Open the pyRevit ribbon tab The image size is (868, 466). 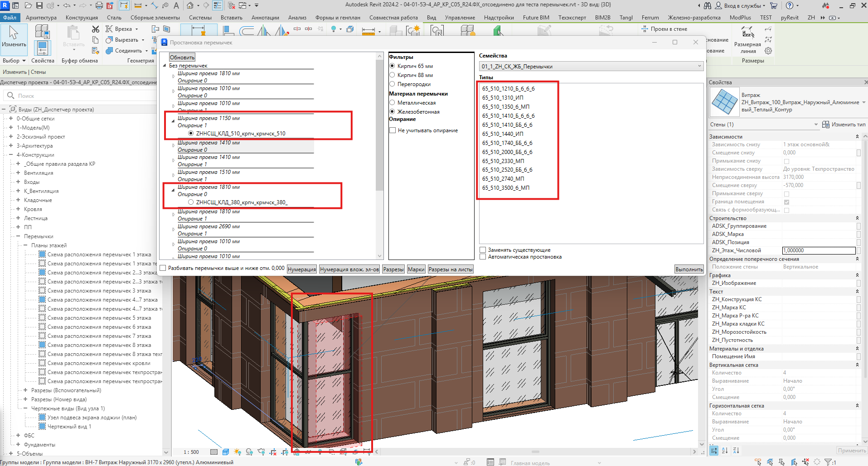point(790,18)
